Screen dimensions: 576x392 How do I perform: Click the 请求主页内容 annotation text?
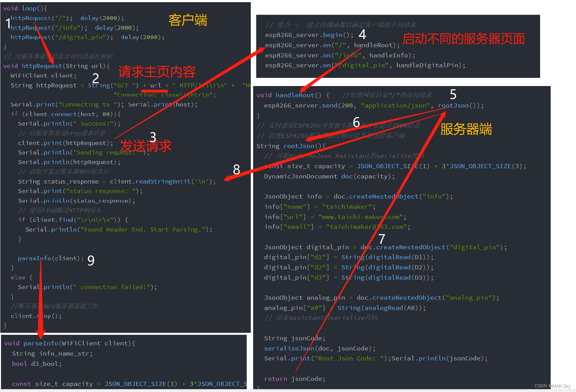(156, 72)
